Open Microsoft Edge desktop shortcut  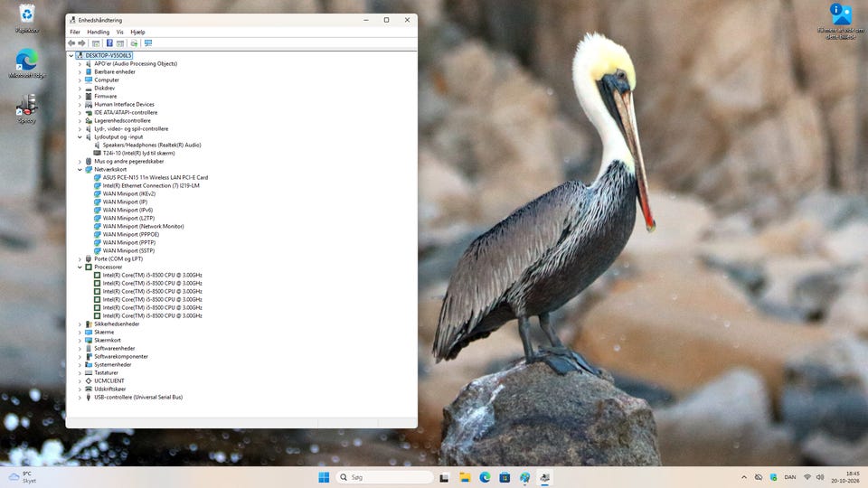(26, 63)
